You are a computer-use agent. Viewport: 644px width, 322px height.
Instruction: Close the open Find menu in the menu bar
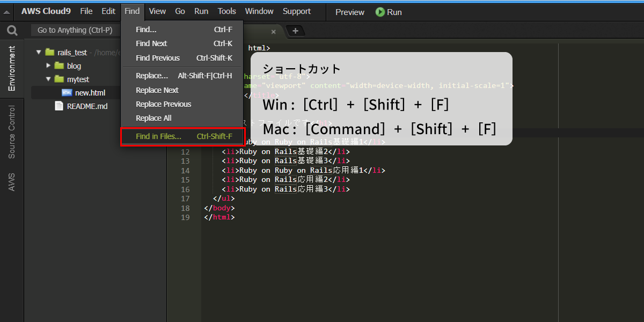(x=132, y=11)
